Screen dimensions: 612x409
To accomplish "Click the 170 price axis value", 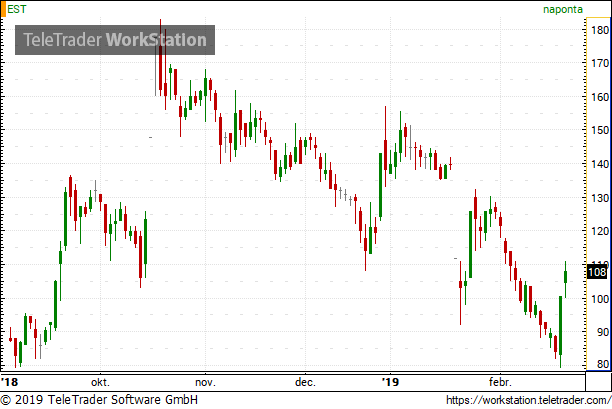I will [600, 63].
